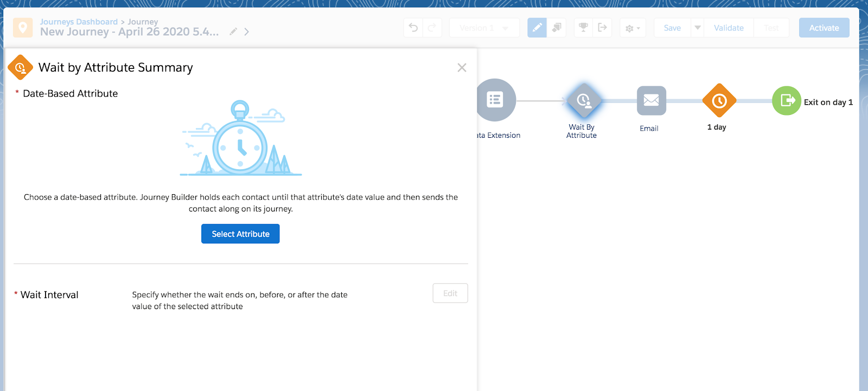Expand the Save options arrow

point(698,28)
